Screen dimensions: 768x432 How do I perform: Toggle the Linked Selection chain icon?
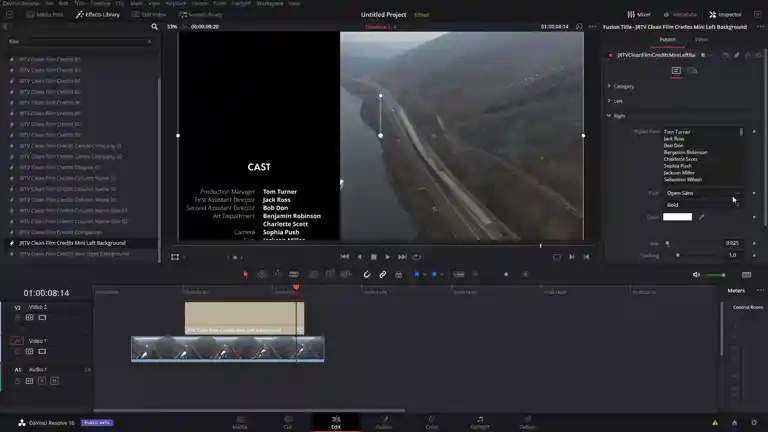tap(383, 274)
